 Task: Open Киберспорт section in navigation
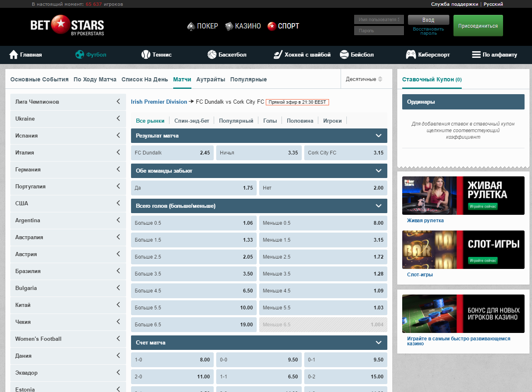pos(428,55)
